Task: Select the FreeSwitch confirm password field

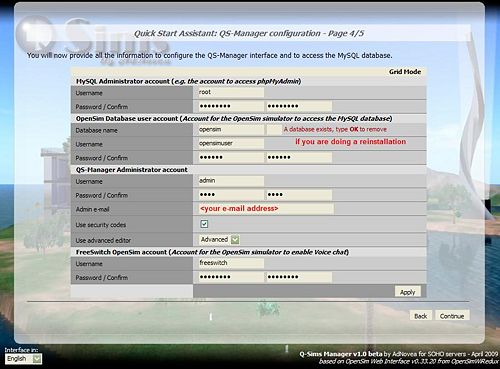Action: [299, 277]
